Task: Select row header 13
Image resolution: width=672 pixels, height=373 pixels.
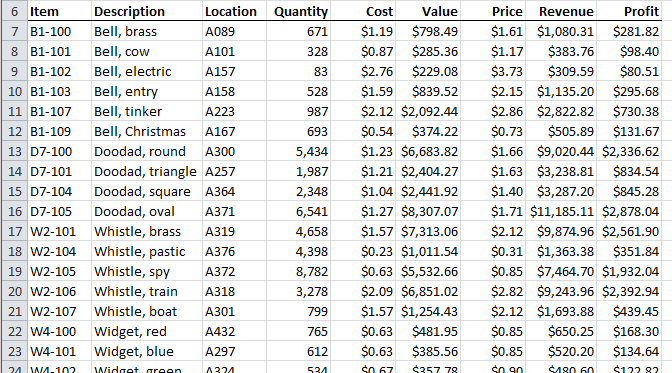Action: click(x=15, y=151)
